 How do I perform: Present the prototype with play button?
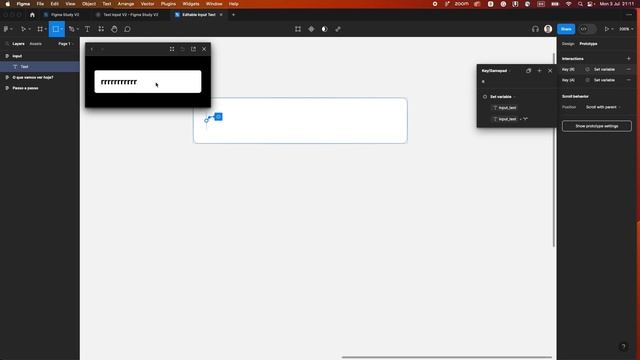(607, 29)
